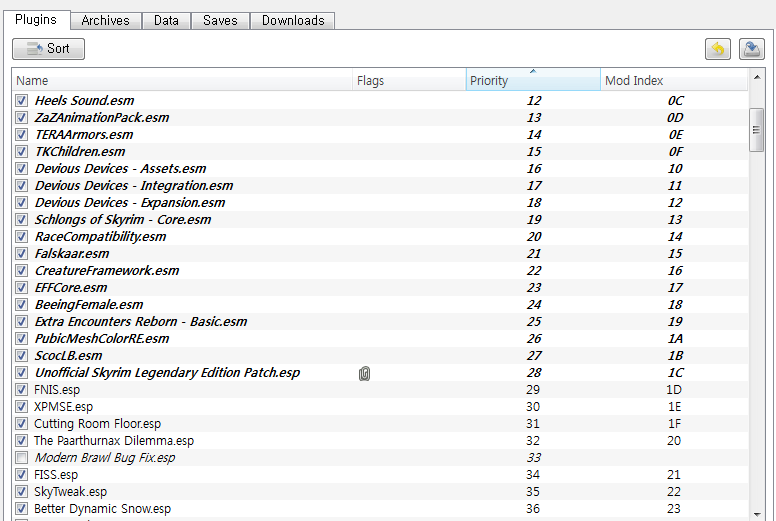The image size is (776, 521).
Task: Enable Modern Brawl Bug Fix.esp checkbox
Action: (21, 458)
